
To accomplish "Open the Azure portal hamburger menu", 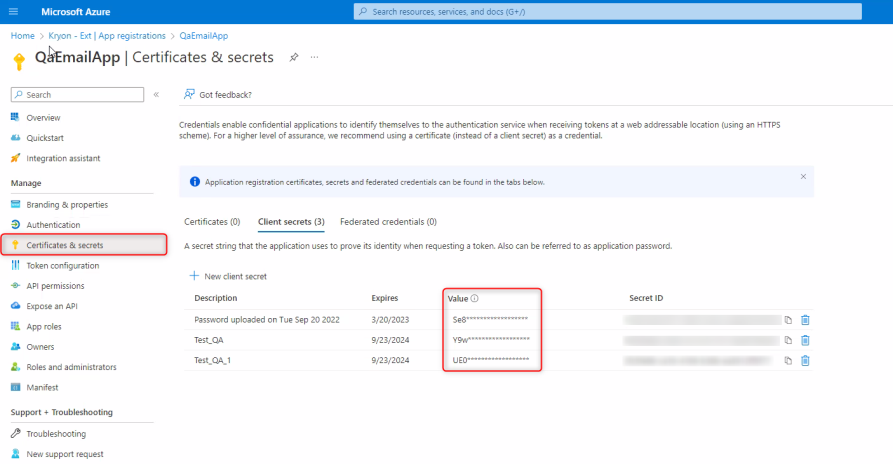I will [13, 11].
